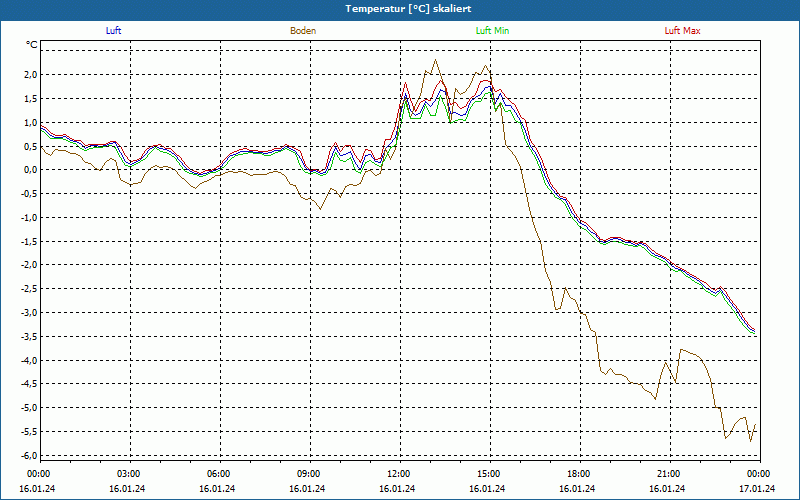This screenshot has height=500, width=800.
Task: Click the chart title 'Temperatur [°C] skaliert'
Action: point(408,9)
